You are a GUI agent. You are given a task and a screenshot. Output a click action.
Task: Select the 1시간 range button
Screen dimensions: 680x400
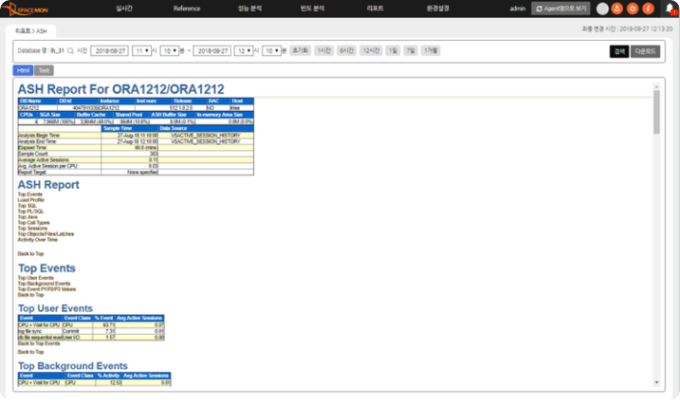click(x=324, y=51)
